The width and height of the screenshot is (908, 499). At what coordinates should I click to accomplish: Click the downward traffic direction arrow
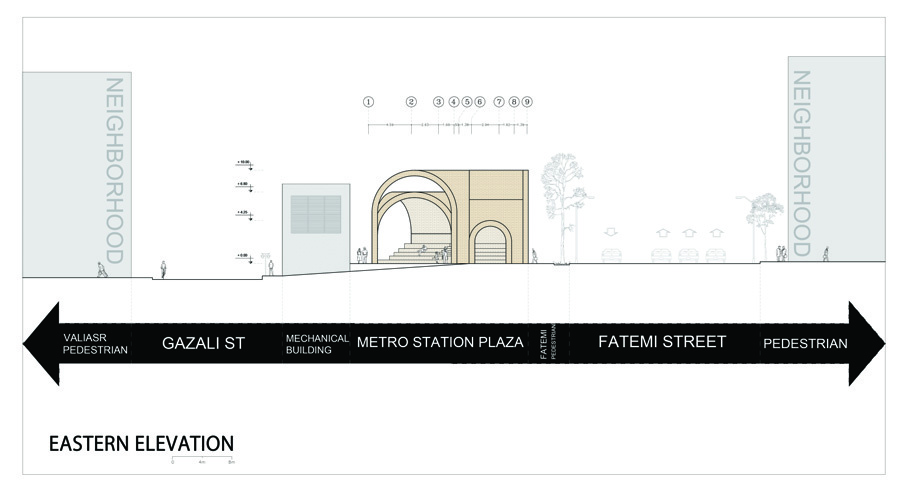coord(611,232)
